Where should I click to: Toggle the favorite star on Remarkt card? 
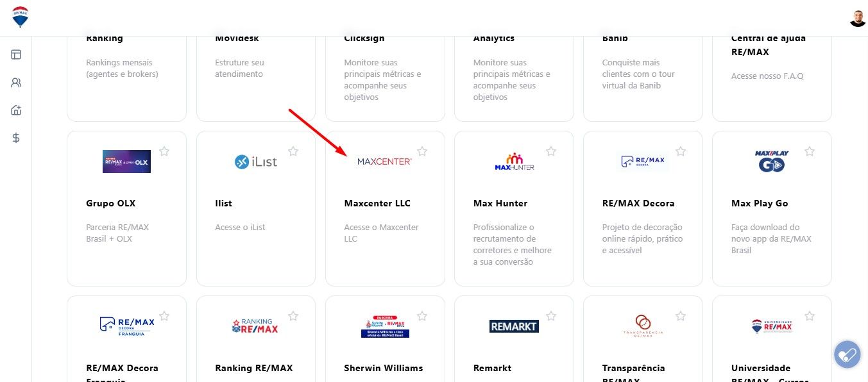click(551, 316)
